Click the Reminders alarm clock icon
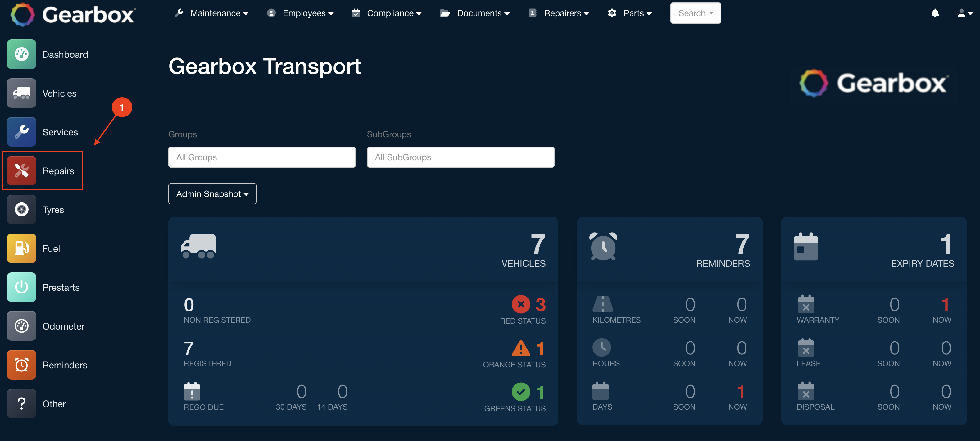The width and height of the screenshot is (980, 441). [x=21, y=365]
